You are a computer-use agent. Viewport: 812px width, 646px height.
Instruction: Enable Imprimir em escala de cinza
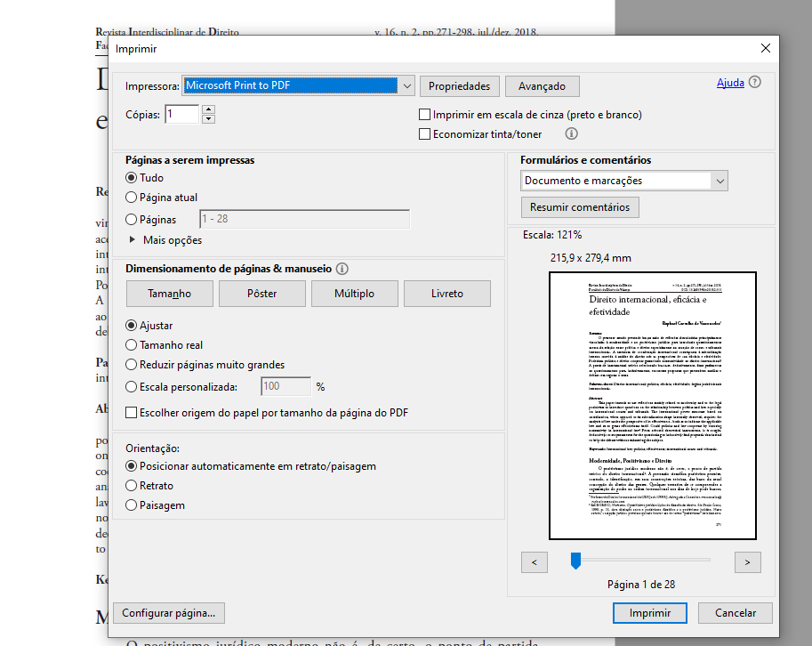pos(424,114)
